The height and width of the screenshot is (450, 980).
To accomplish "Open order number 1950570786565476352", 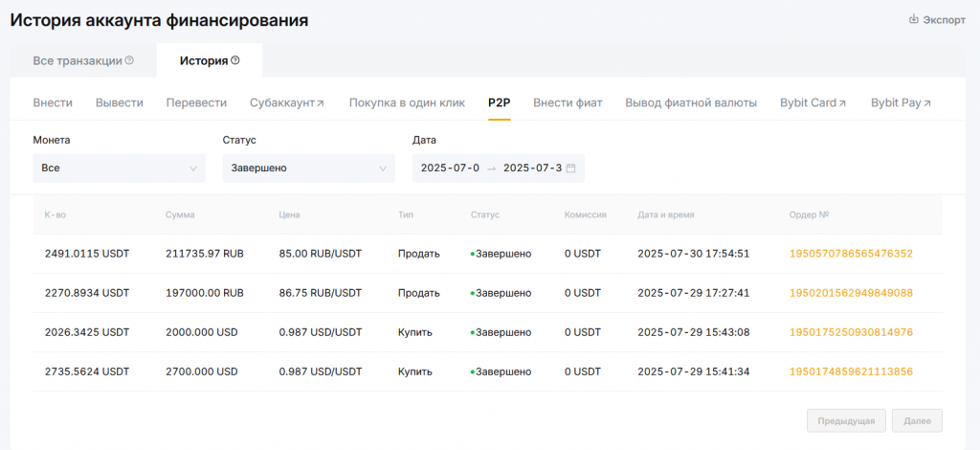I will click(x=851, y=254).
